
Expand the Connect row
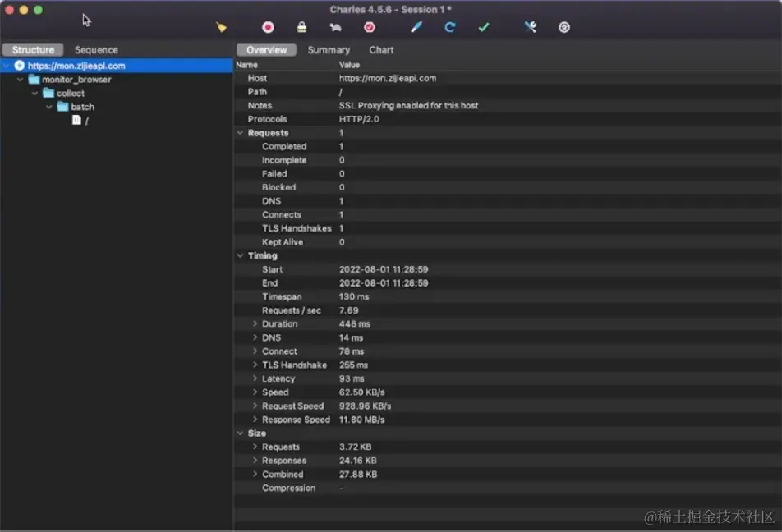tap(255, 351)
